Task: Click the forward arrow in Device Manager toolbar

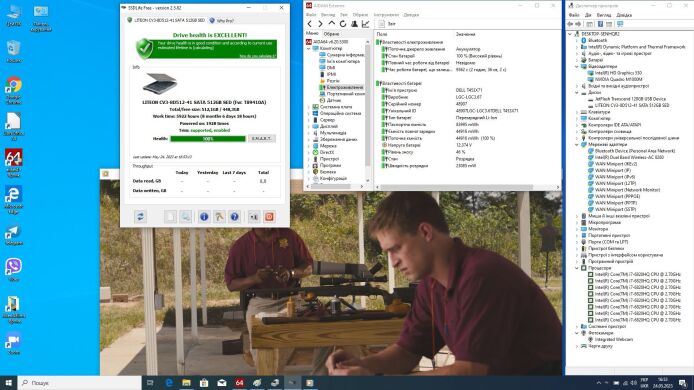Action: [x=578, y=24]
